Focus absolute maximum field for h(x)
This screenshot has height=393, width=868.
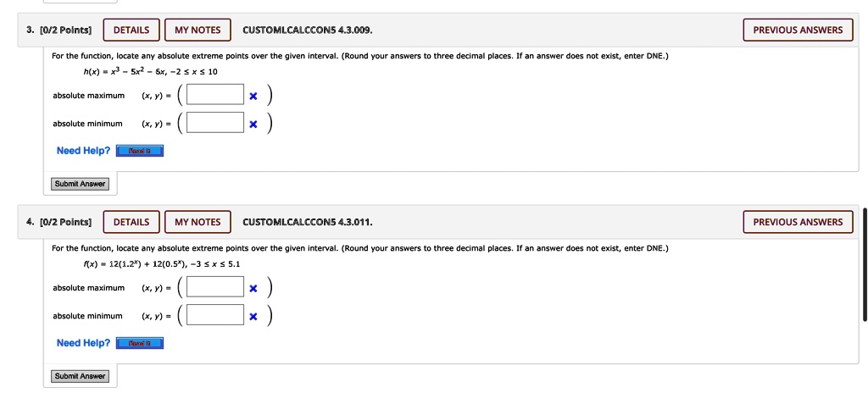[214, 95]
